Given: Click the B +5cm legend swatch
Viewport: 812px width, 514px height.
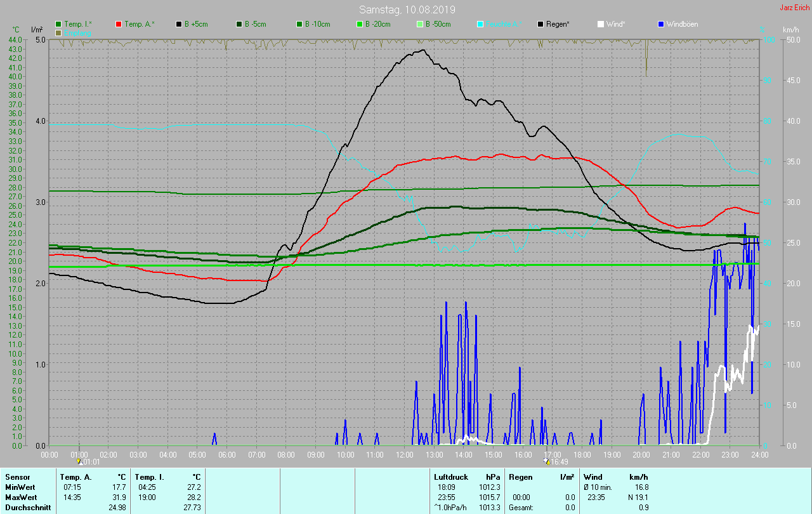Looking at the screenshot, I should pyautogui.click(x=179, y=24).
